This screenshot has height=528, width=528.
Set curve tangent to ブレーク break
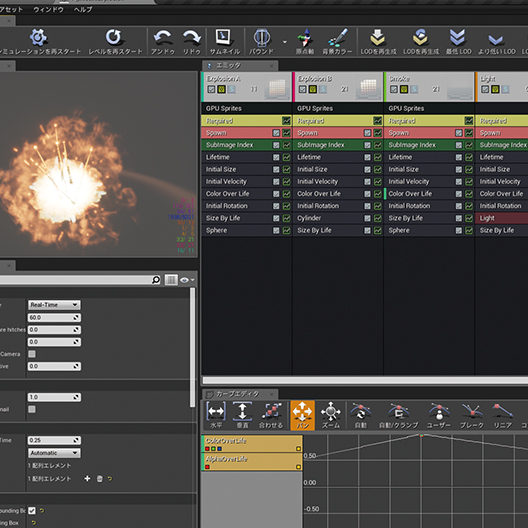tap(472, 411)
